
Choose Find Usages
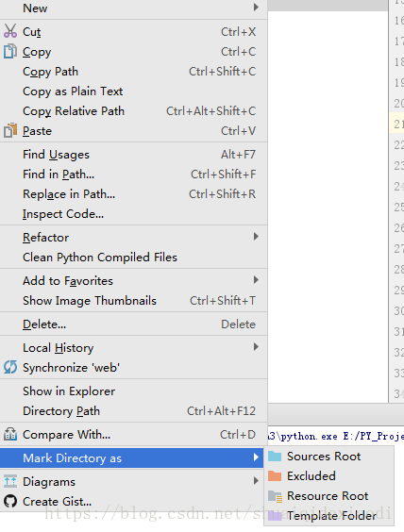click(x=133, y=155)
